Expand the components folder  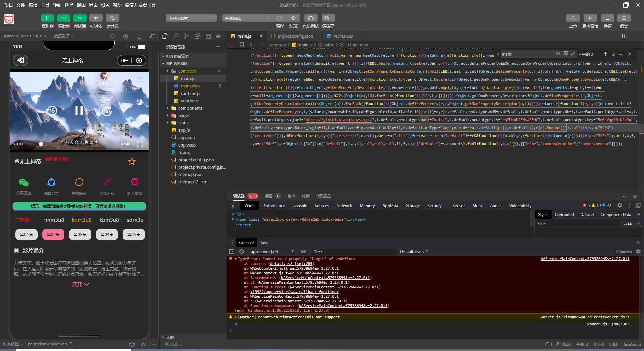(190, 108)
